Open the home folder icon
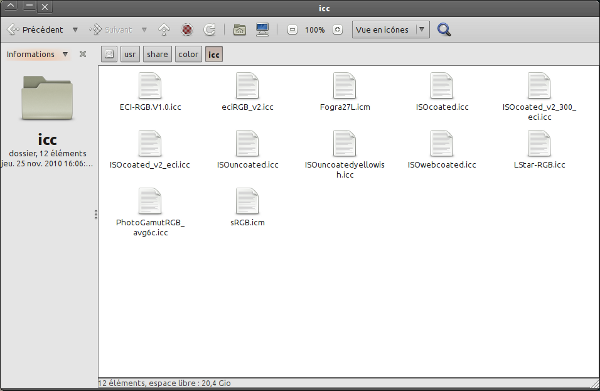 (x=240, y=29)
